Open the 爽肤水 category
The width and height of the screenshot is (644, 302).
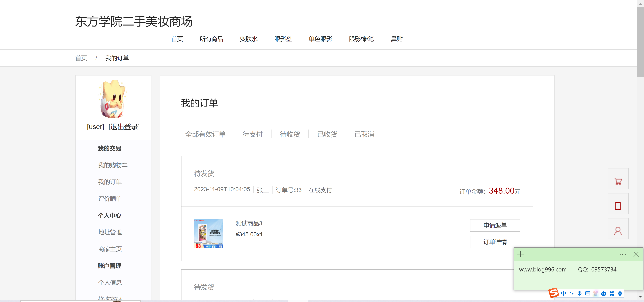[249, 39]
